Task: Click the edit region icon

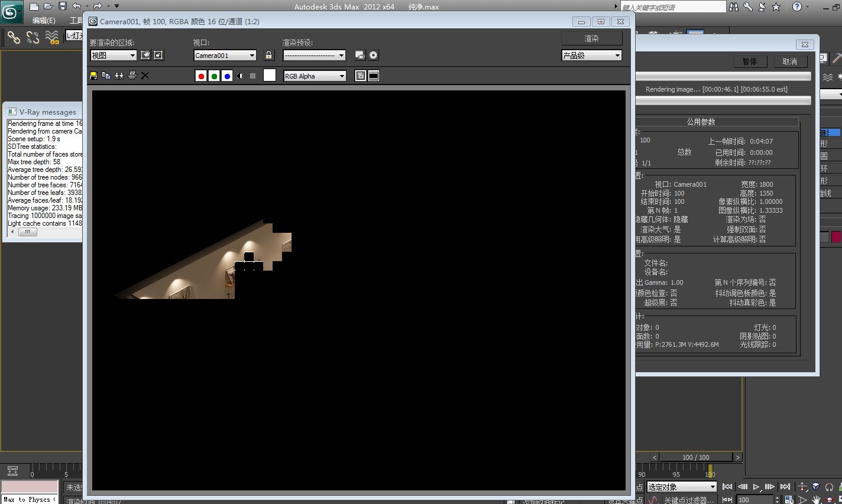Action: coord(145,55)
